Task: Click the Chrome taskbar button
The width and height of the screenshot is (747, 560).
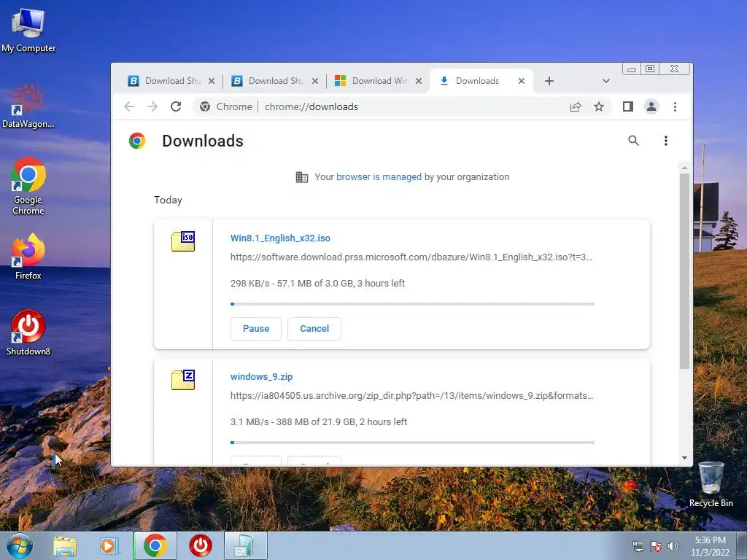Action: pos(155,545)
